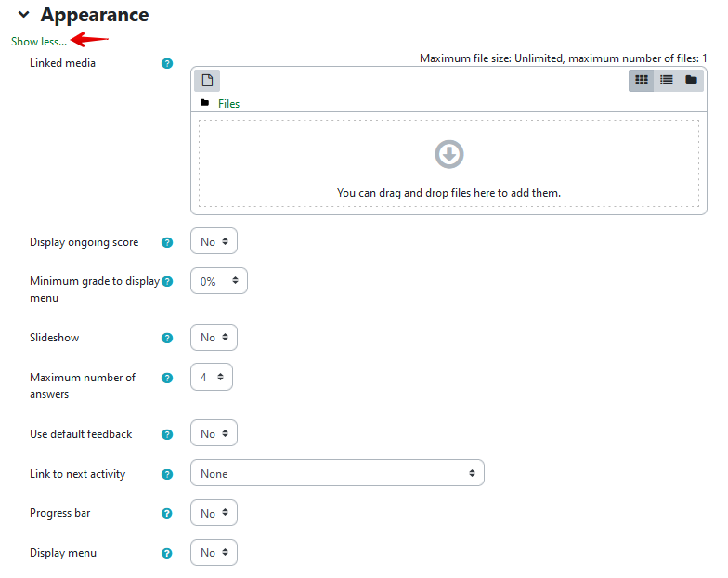Open the Display ongoing score dropdown
This screenshot has height=578, width=728.
(214, 242)
